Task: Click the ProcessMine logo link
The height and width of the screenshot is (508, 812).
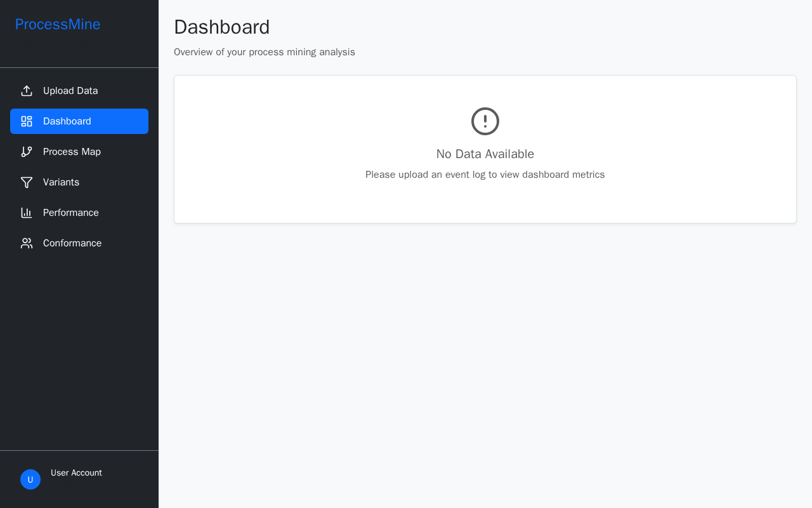Action: 58,24
